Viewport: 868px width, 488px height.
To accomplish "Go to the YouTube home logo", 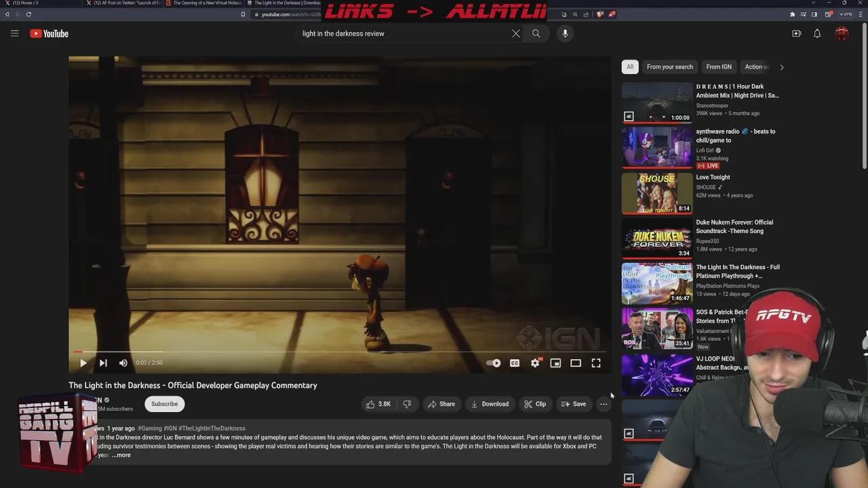I will pyautogui.click(x=49, y=33).
